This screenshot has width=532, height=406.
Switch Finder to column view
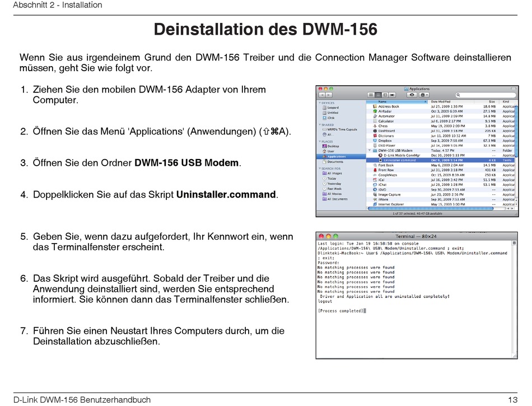pyautogui.click(x=385, y=95)
